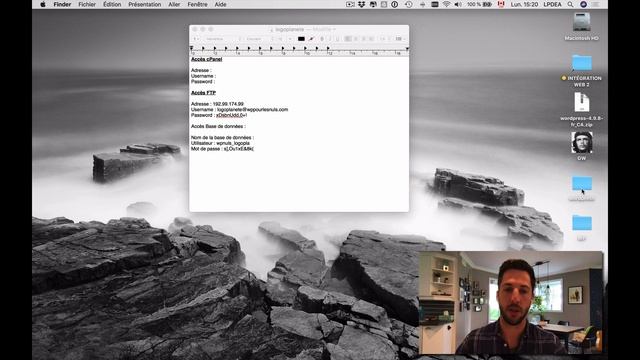Toggle Bold formatting in TextEdit toolbar
Image resolution: width=640 pixels, height=360 pixels.
322,39
